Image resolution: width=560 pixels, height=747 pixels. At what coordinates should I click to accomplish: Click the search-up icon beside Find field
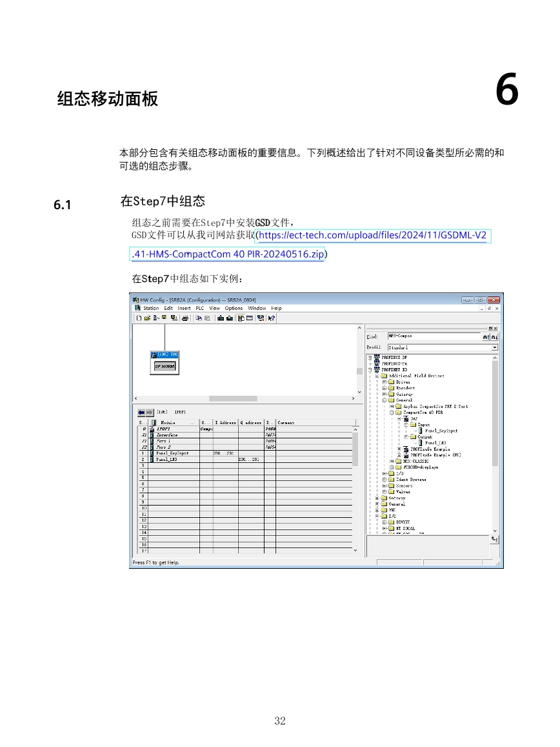[x=486, y=336]
